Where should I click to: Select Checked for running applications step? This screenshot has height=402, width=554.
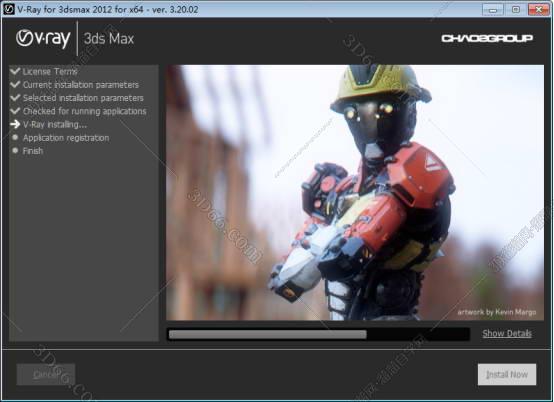(84, 111)
